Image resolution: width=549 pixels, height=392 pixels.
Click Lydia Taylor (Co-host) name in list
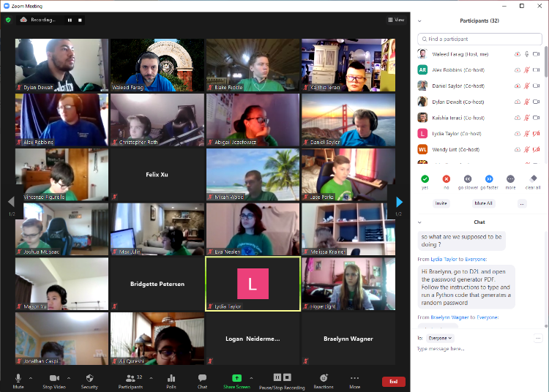pyautogui.click(x=457, y=134)
